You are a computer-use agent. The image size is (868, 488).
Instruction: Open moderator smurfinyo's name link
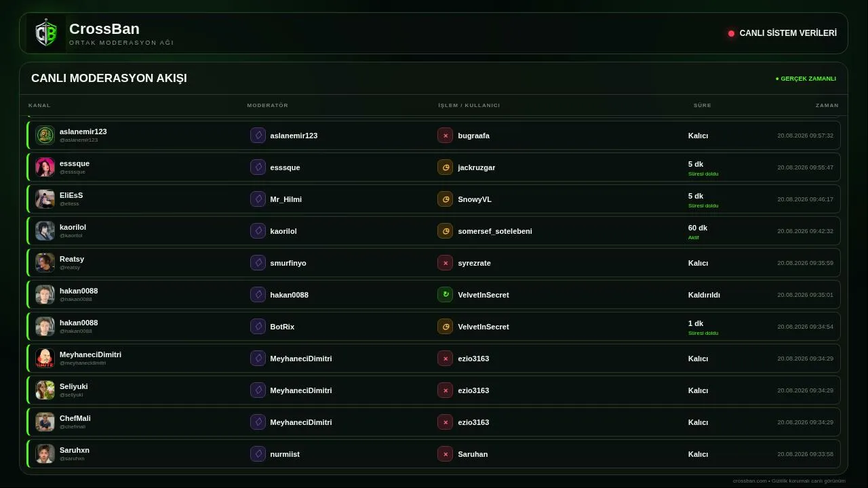point(288,263)
